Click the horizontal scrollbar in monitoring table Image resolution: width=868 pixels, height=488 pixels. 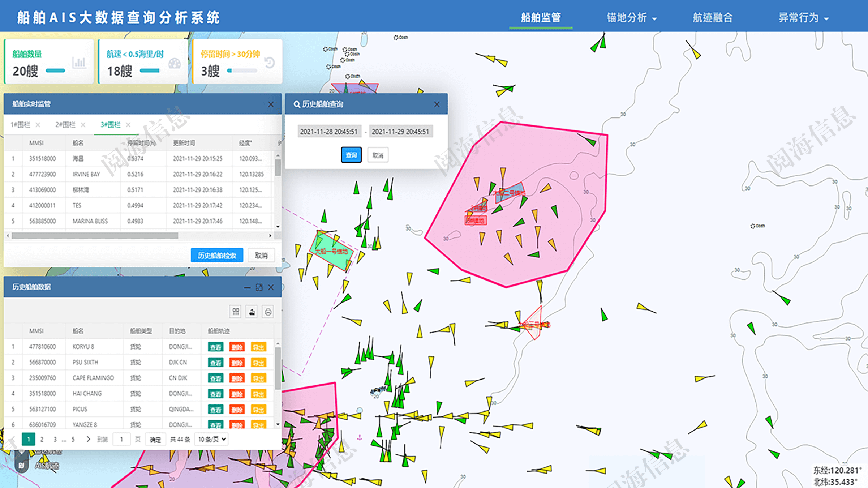(95, 236)
